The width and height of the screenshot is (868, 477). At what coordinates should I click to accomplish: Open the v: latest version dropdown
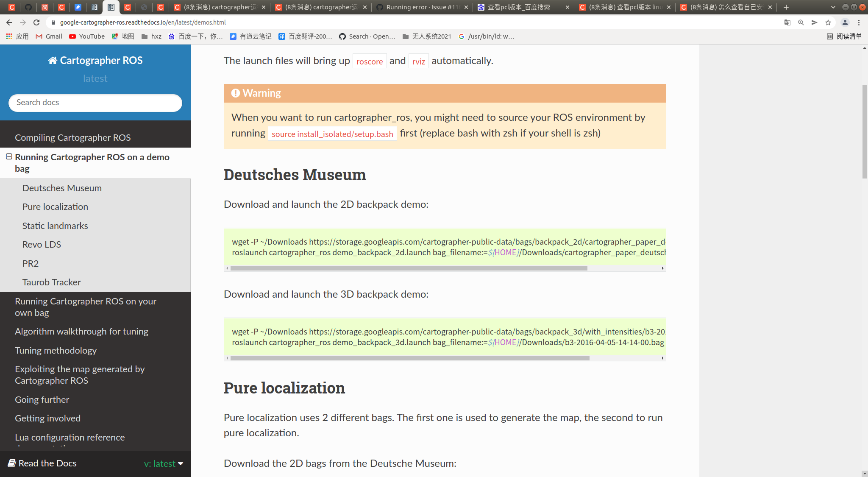[163, 463]
